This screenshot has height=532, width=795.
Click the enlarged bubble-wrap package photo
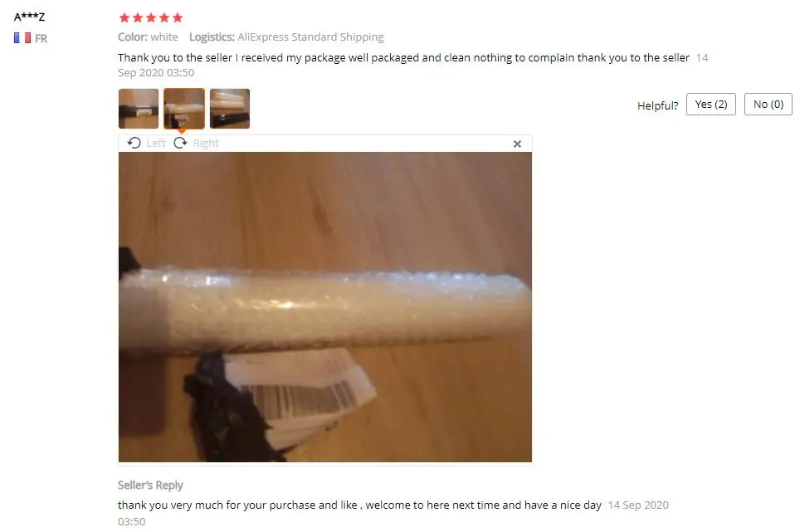point(325,307)
